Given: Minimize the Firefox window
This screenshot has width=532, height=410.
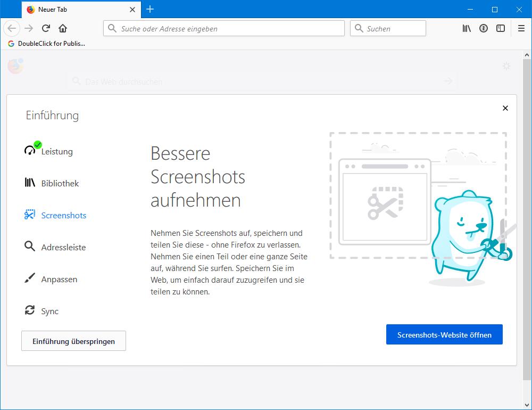Looking at the screenshot, I should 470,10.
